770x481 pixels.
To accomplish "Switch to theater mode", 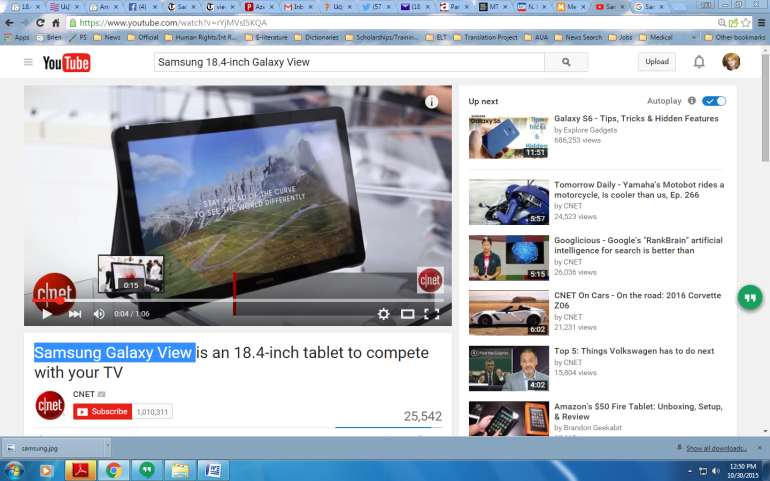I will (407, 314).
